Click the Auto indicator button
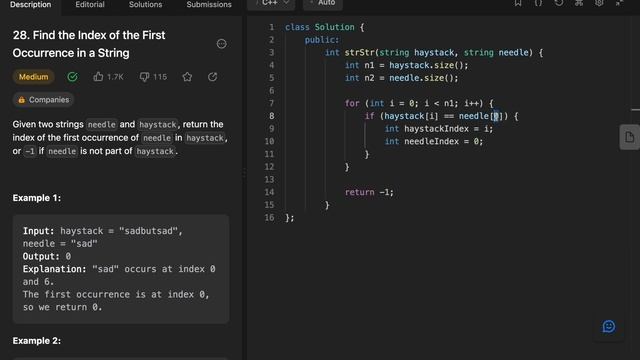Viewport: 640px width, 360px height. [x=322, y=4]
